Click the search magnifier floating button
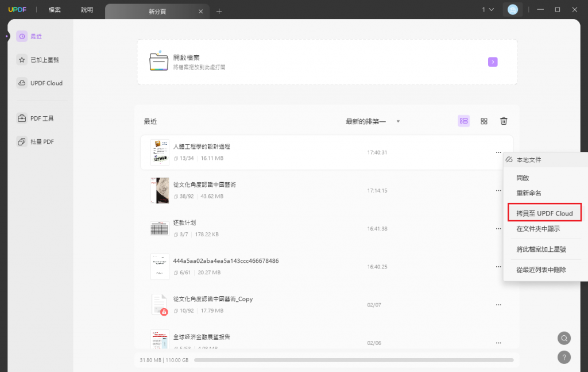 click(x=564, y=338)
